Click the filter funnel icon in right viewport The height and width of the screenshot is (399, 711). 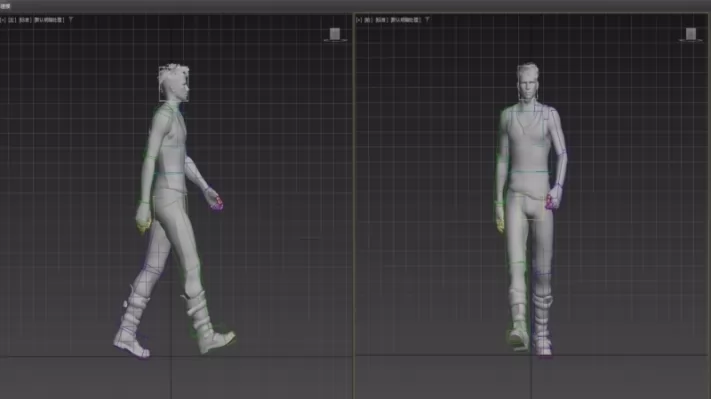[427, 20]
